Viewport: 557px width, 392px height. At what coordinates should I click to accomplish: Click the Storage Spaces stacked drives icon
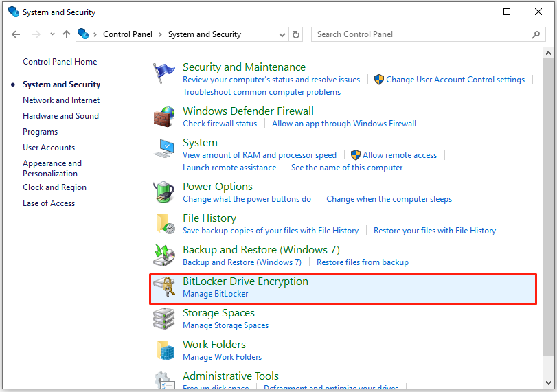(x=163, y=319)
